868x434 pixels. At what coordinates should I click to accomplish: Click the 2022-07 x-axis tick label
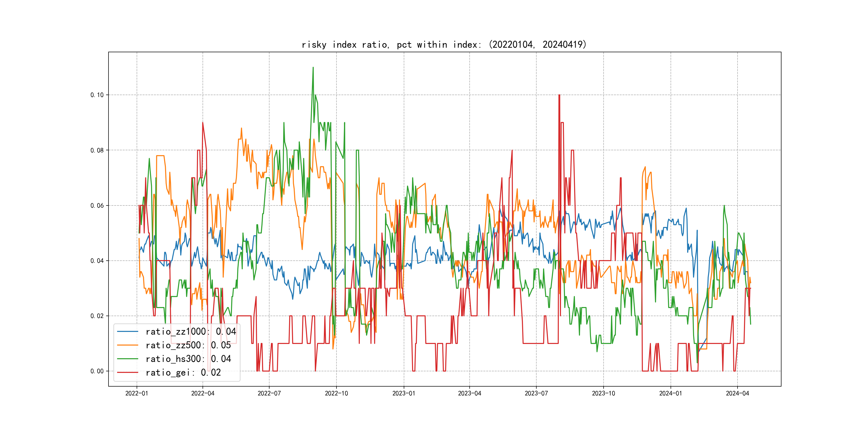pos(269,393)
